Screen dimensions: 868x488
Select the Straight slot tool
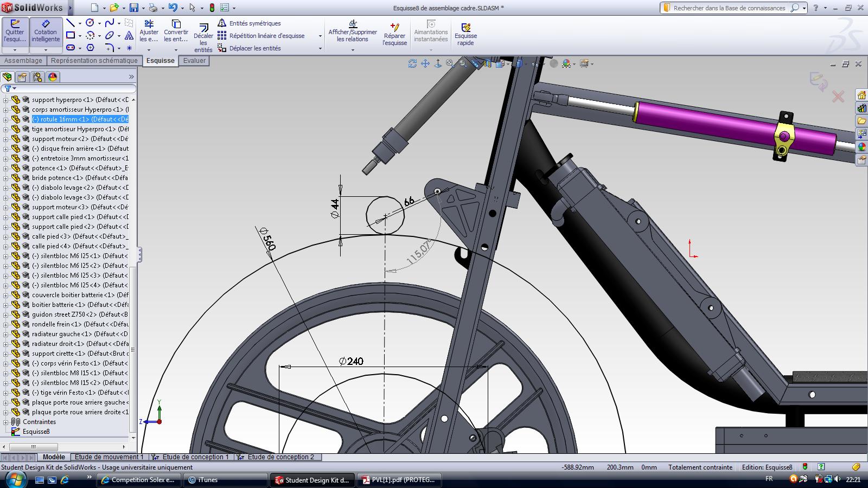coord(71,48)
